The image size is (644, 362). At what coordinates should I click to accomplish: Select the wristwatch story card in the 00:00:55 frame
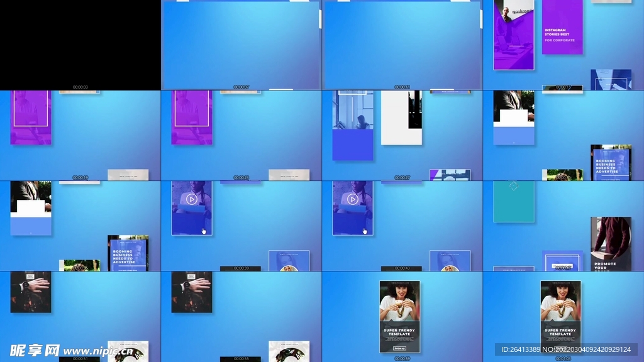tap(192, 292)
